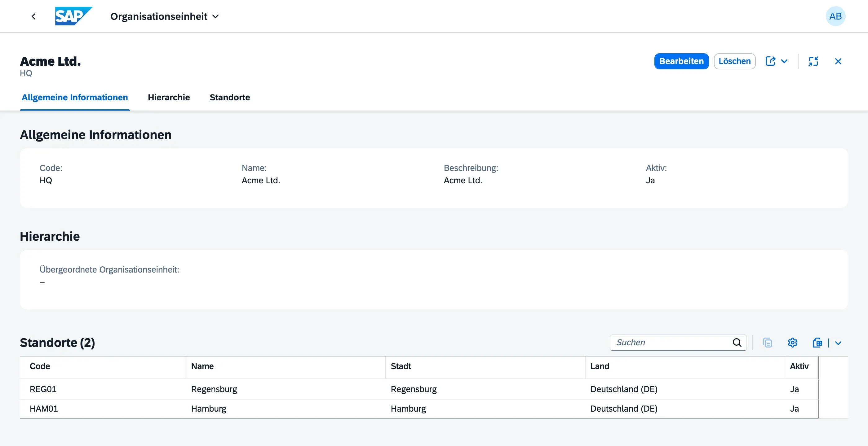Click Regensburg in the Name column
Viewport: 868px width, 446px height.
tap(214, 389)
